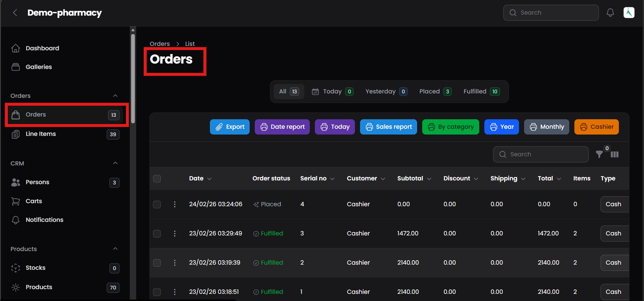Open three-dot menu for 1472.00 order
The height and width of the screenshot is (301, 644).
click(175, 233)
